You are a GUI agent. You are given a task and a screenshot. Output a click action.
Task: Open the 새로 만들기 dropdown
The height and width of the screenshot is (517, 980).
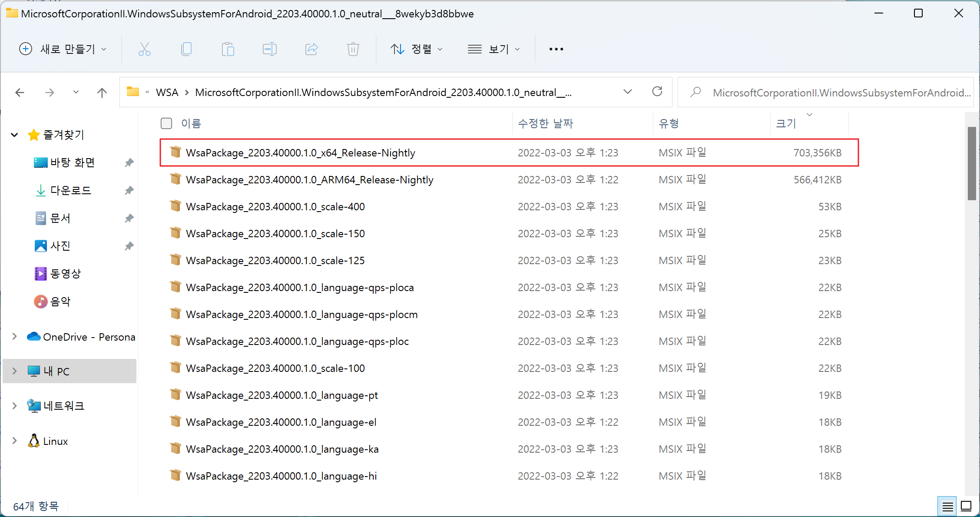tap(63, 49)
